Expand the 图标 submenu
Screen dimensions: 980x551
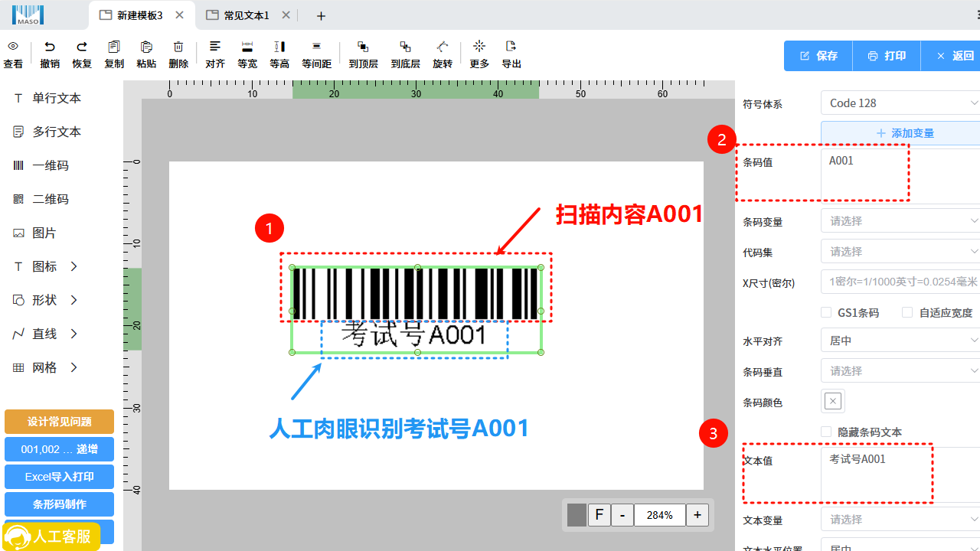coord(74,266)
